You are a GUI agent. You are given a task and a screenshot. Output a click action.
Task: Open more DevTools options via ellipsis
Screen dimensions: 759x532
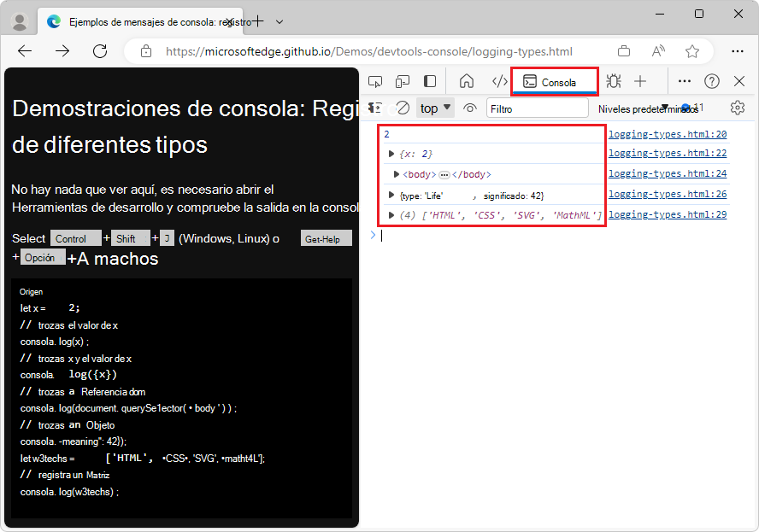[684, 81]
